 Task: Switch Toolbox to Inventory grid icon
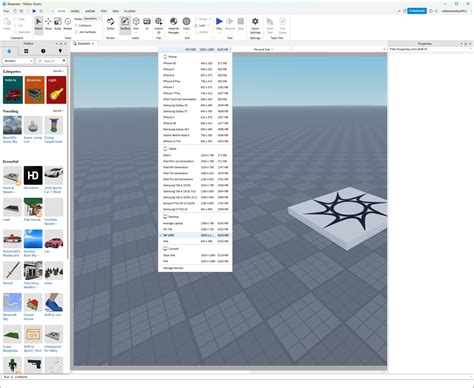coord(26,51)
